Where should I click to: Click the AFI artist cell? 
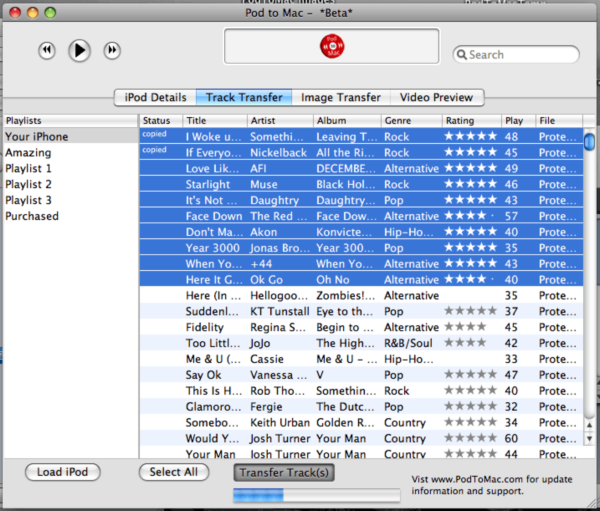pos(258,168)
